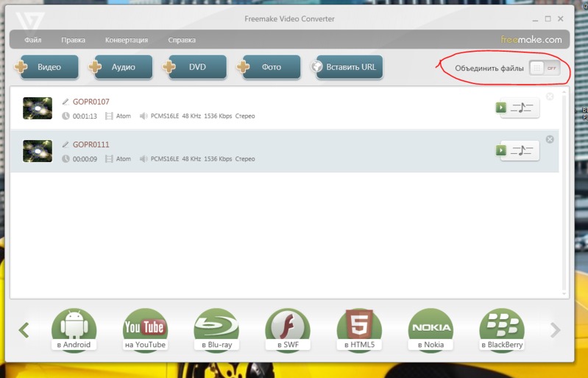Click the 00:00:09 duration text
Screen dimensions: 588x378
coord(85,159)
